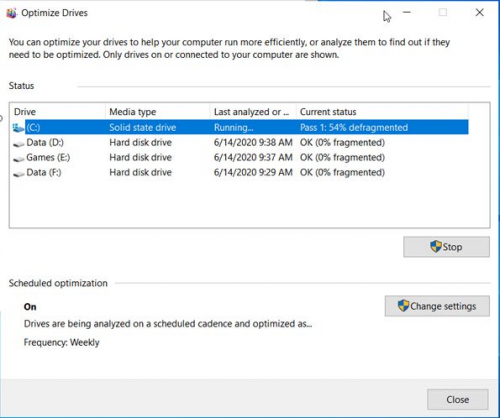Click shield icon on Change settings button
Screen dimensions: 500x418
pos(403,306)
